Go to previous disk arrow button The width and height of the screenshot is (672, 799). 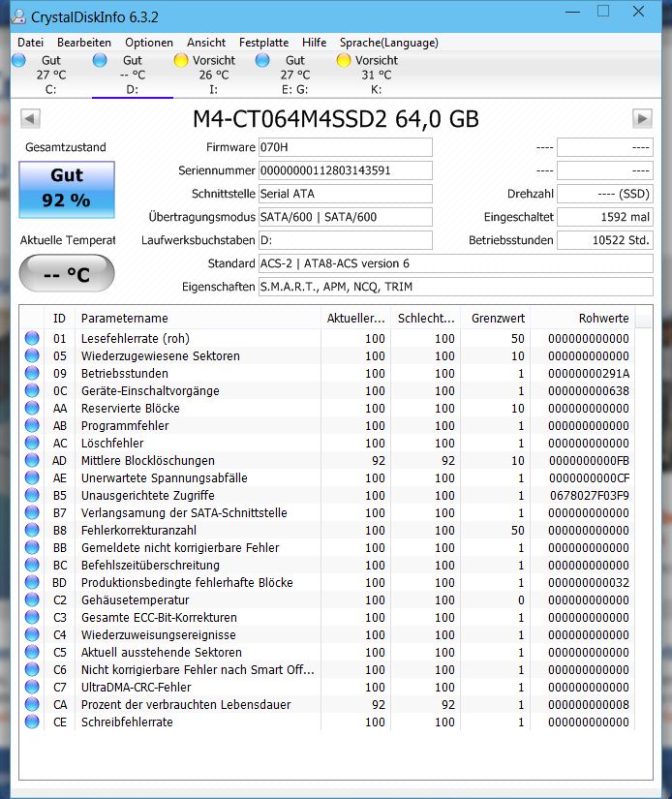(x=30, y=119)
